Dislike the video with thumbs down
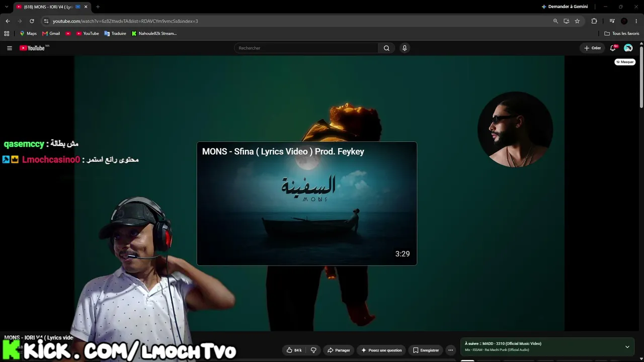This screenshot has width=644, height=362. [313, 350]
